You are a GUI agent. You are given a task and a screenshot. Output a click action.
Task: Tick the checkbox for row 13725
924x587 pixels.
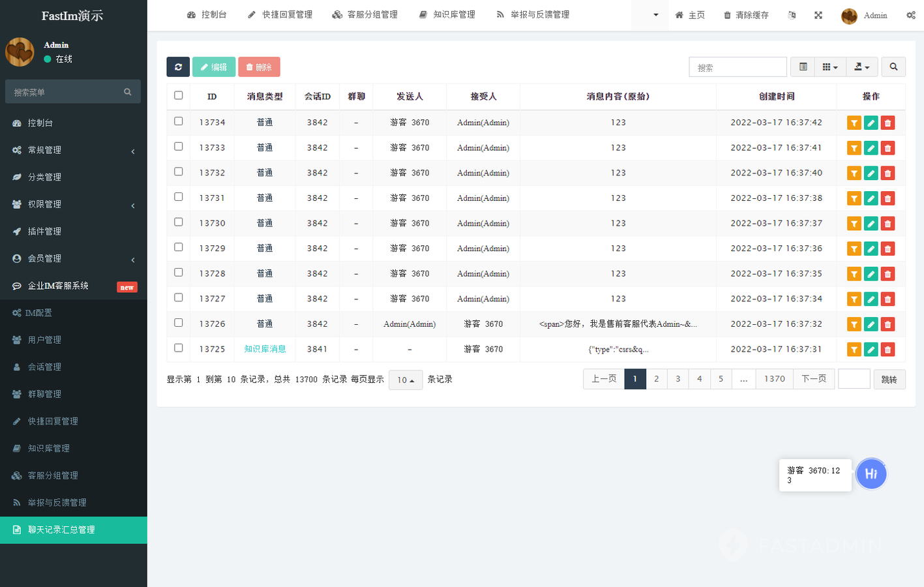click(179, 348)
